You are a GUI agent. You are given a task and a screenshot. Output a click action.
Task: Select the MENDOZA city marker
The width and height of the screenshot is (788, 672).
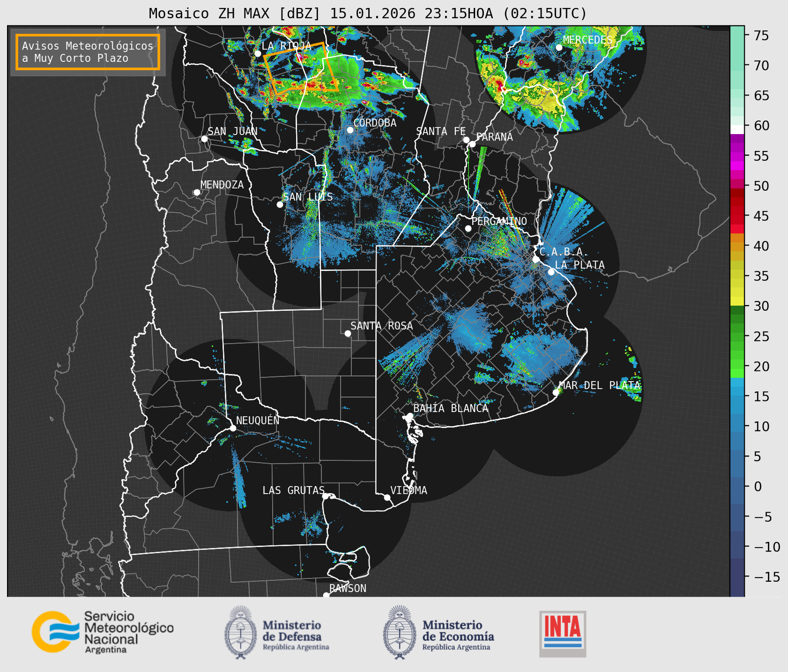click(197, 193)
